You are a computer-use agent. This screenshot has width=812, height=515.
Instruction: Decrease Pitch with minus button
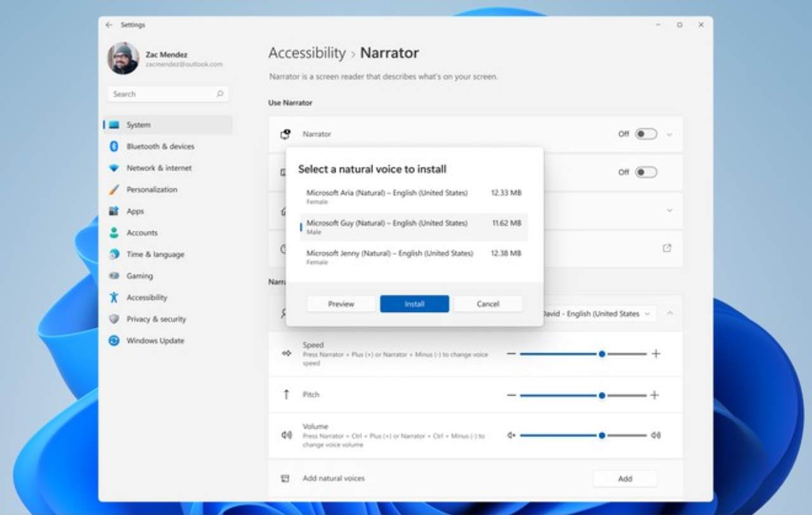[511, 395]
